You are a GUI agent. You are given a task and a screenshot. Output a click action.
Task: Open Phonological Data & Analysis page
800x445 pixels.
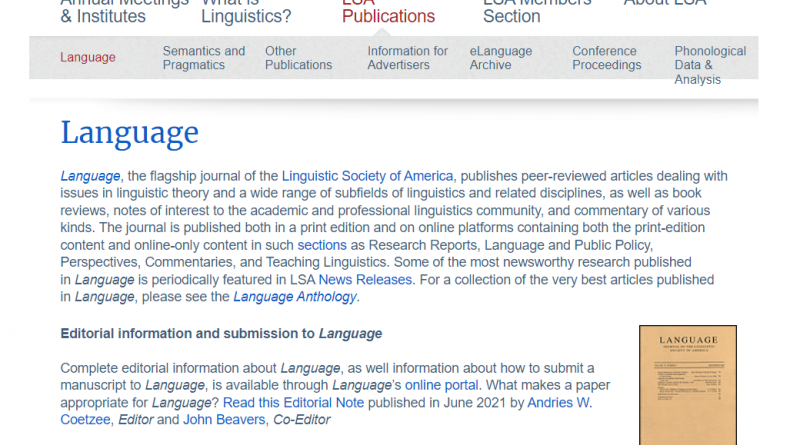coord(710,65)
